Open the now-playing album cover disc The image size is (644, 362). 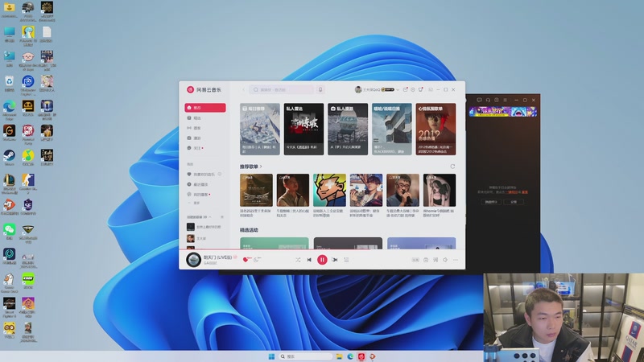[193, 260]
